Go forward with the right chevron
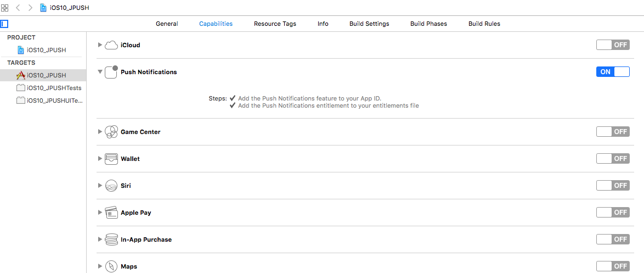 click(x=30, y=7)
